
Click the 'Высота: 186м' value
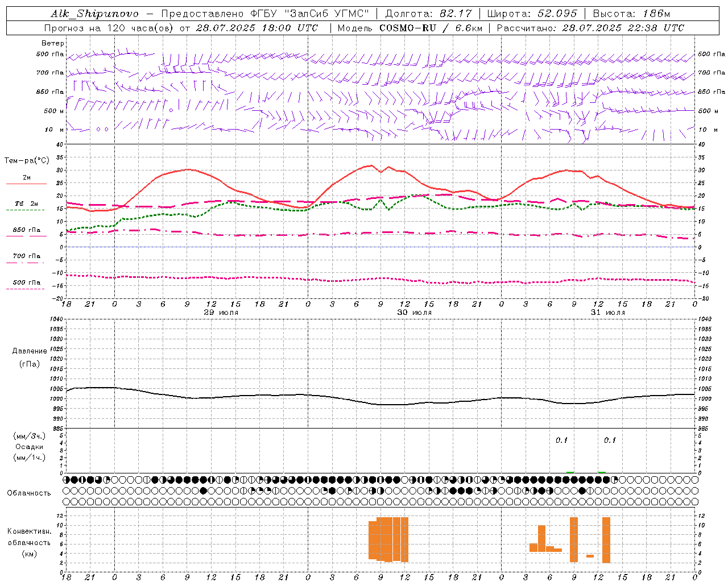[631, 14]
